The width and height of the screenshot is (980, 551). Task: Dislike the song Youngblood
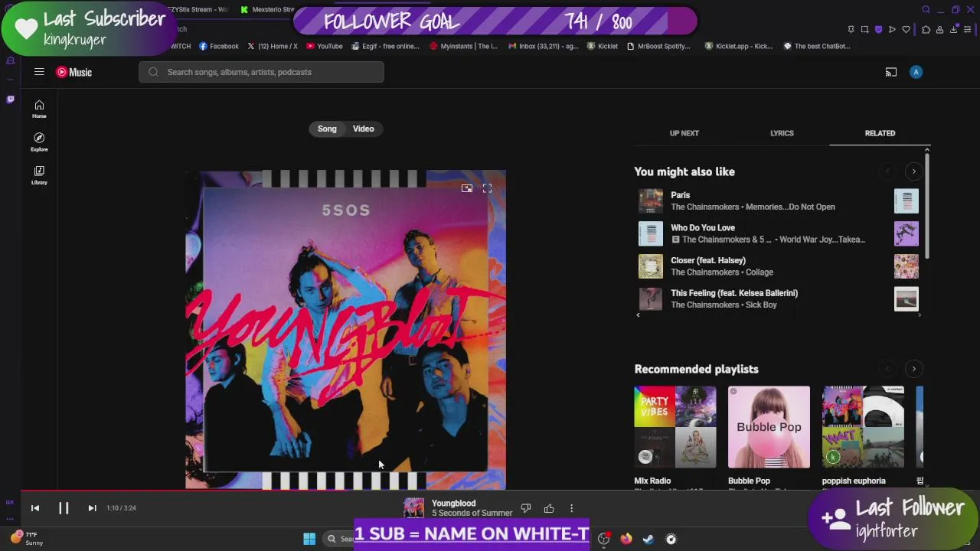click(x=526, y=508)
